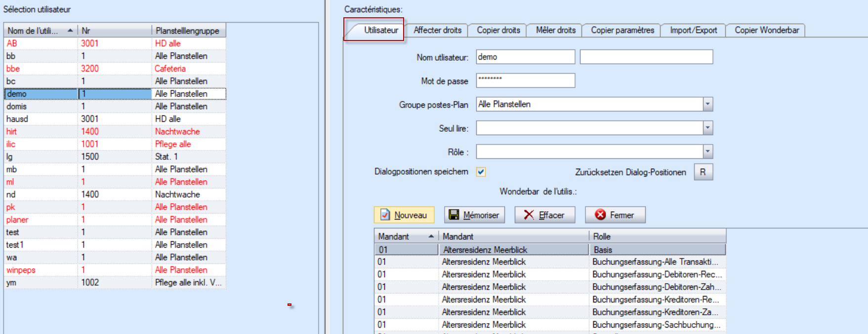Click the 1500 number cell
This screenshot has height=334, width=868.
coord(115,157)
